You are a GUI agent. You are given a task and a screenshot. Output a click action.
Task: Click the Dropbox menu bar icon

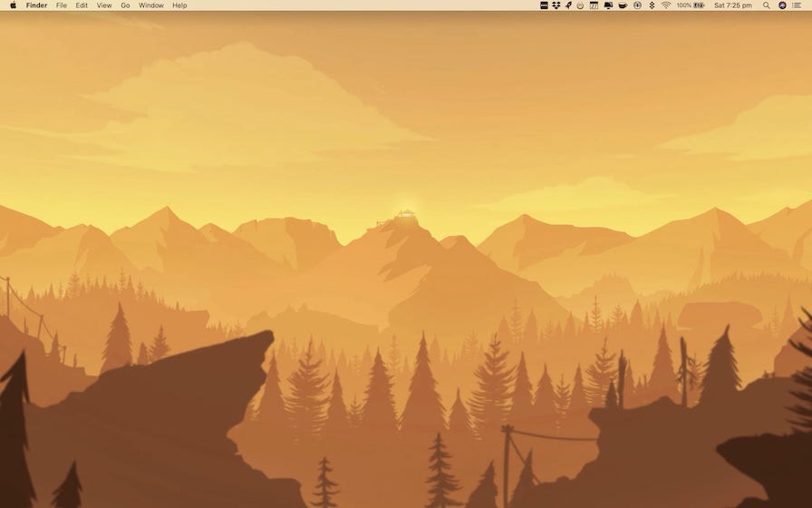pyautogui.click(x=556, y=5)
